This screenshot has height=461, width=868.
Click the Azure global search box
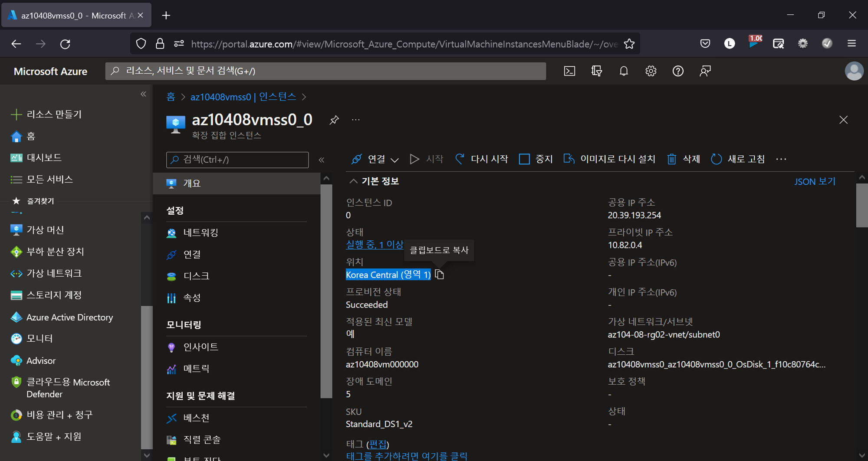click(x=325, y=71)
